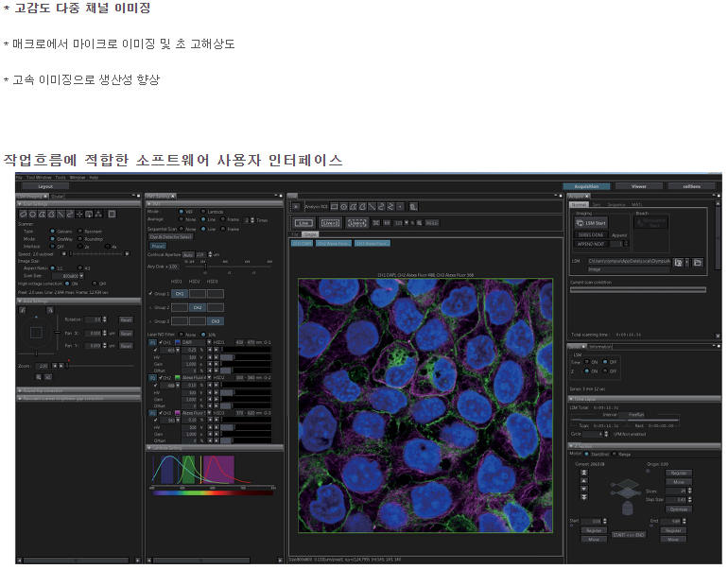728x569 pixels.
Task: Enable the Group 1 channel checkbox
Action: (150, 292)
